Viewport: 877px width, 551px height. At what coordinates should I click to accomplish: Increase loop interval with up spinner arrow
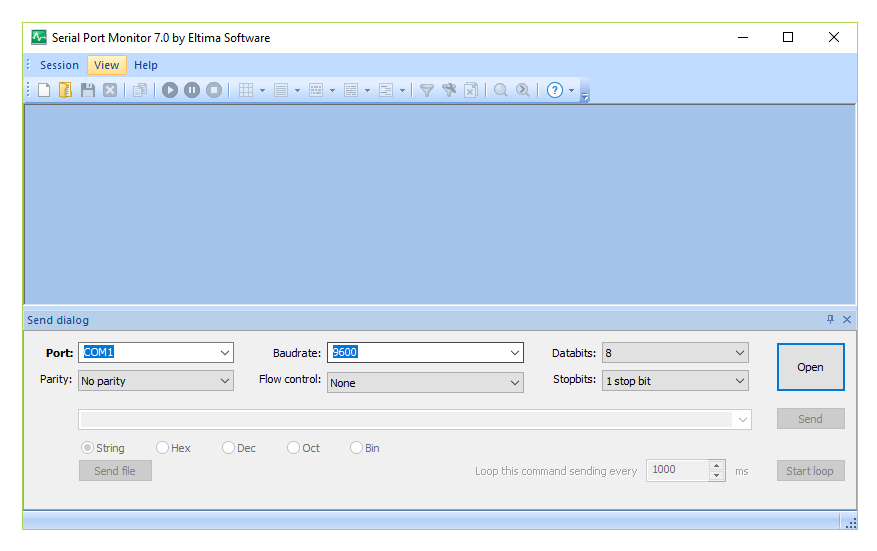716,465
